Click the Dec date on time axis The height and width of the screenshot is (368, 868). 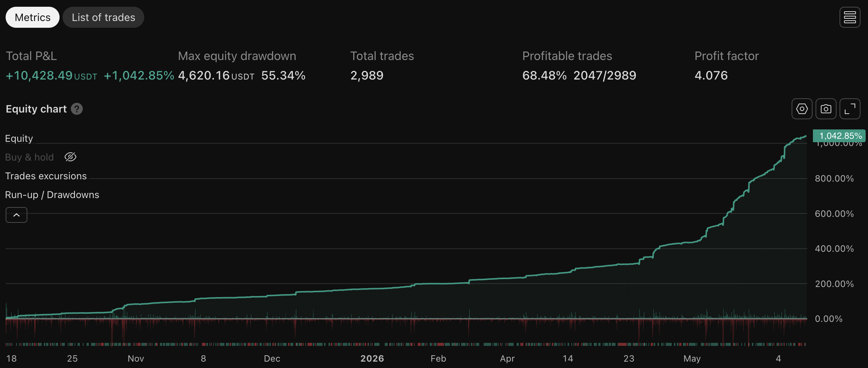272,359
